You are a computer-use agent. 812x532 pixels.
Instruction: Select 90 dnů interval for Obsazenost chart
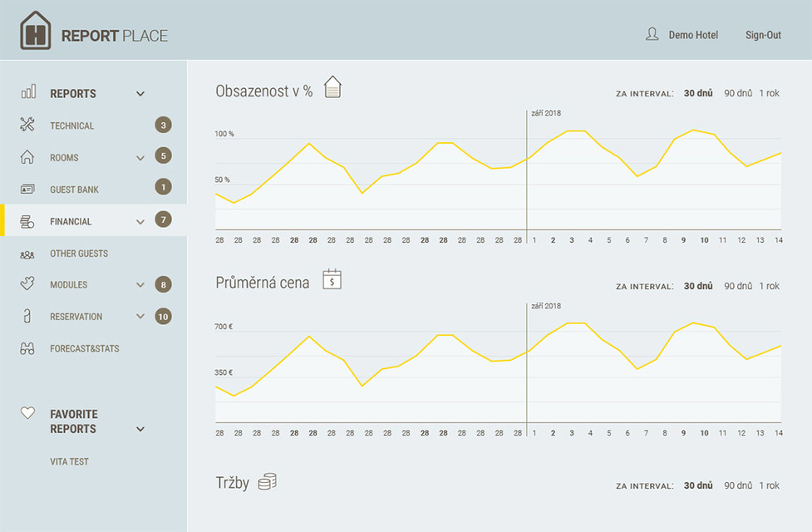click(738, 93)
